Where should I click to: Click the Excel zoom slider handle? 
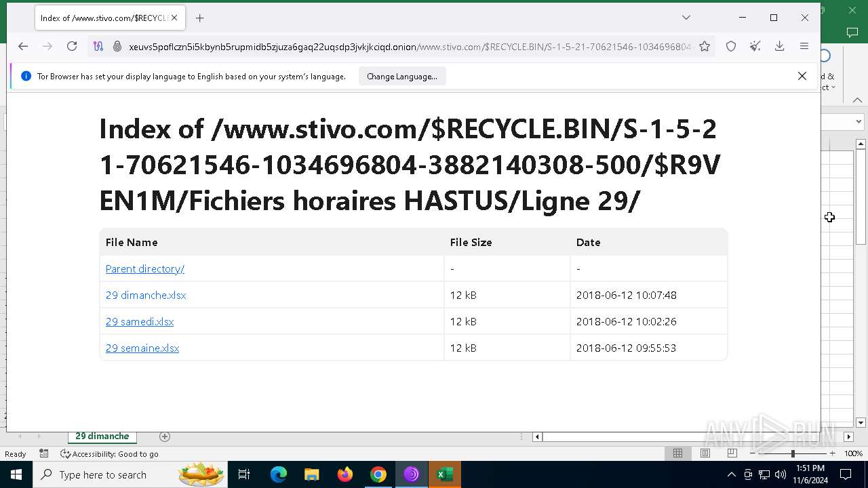(x=793, y=453)
